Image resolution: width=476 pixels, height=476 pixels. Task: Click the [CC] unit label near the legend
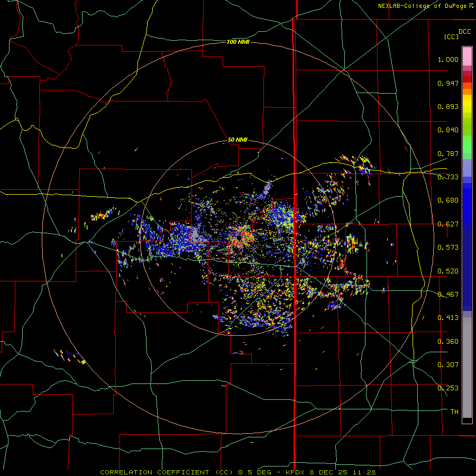451,36
